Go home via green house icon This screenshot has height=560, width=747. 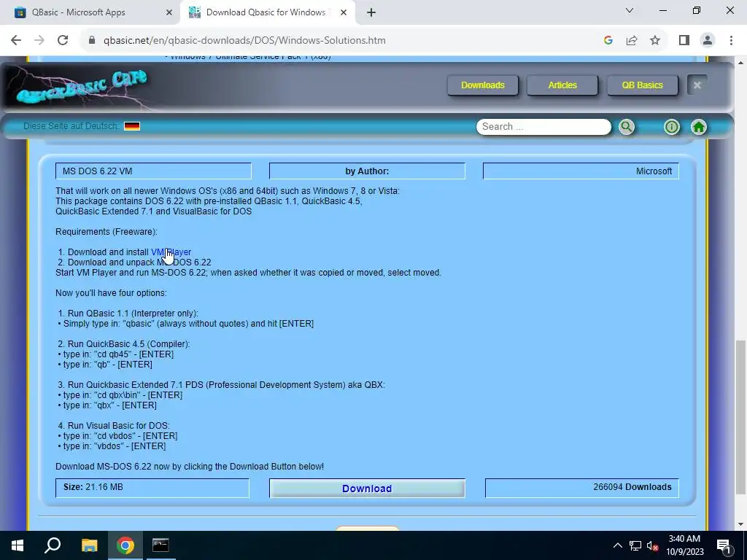(699, 127)
